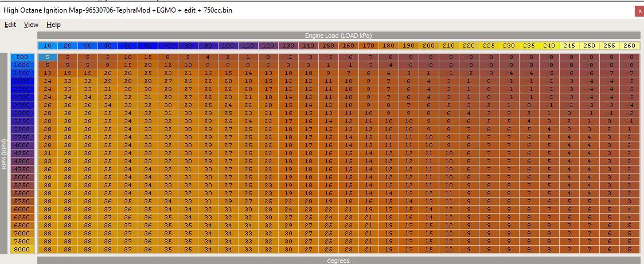Click the 260 kPa load column header
Viewport: 644px width, 264px height.
630,46
